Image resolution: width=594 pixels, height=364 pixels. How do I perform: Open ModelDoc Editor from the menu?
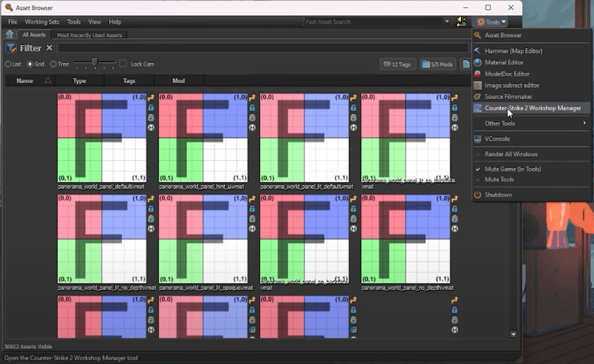point(506,74)
